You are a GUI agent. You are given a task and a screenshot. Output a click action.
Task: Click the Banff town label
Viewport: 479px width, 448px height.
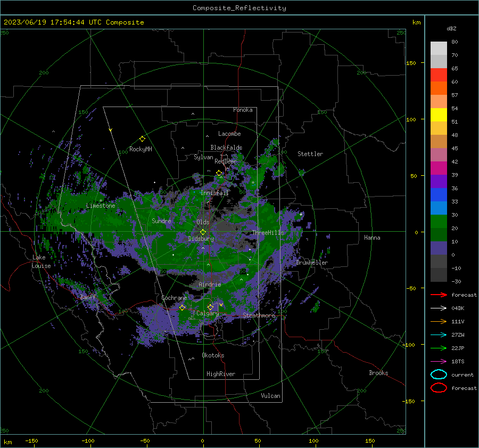88,297
